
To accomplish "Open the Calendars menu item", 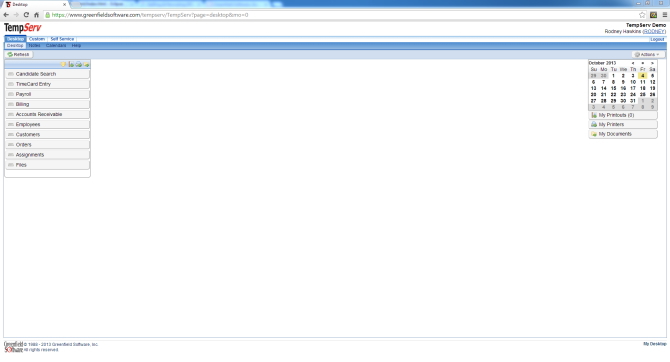I will click(x=56, y=45).
